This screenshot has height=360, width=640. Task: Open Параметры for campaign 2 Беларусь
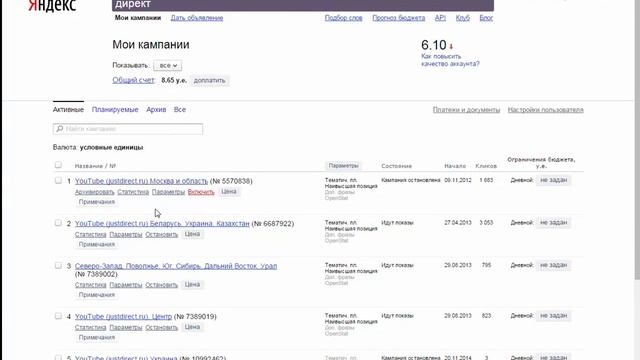pos(126,235)
